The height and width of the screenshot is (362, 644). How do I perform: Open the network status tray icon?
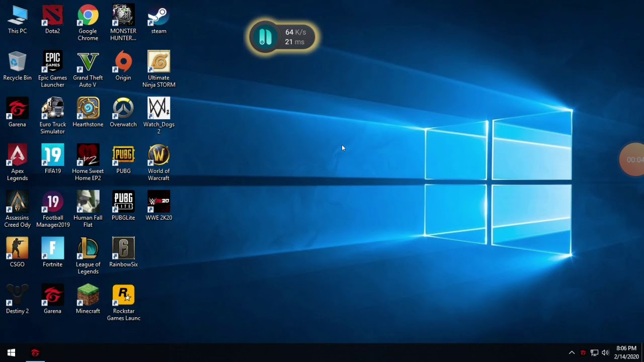tap(594, 352)
